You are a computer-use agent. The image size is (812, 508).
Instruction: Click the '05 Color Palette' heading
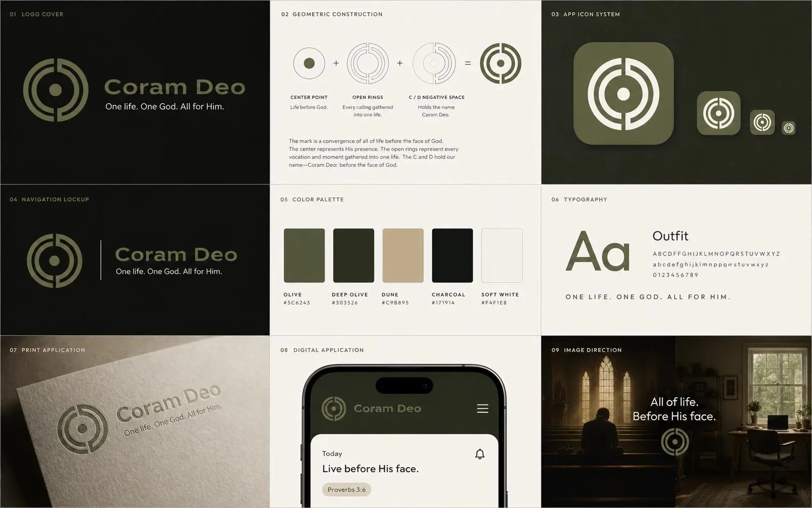[312, 200]
